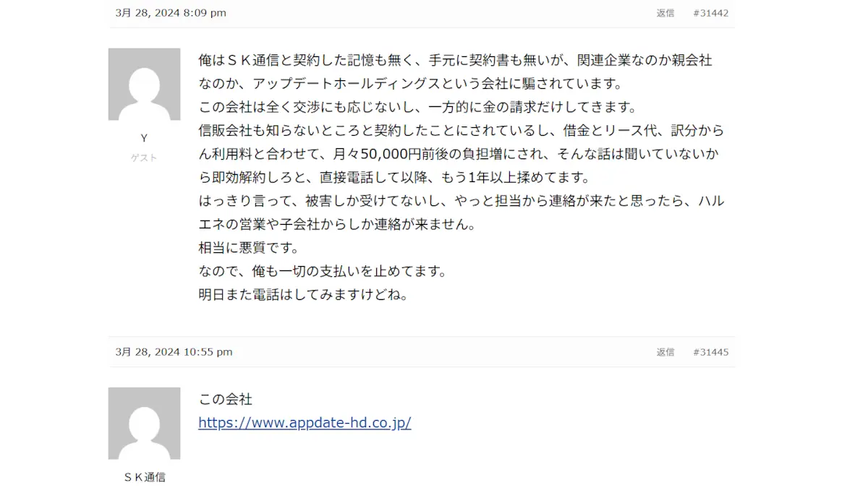Open the permalink #31442

click(x=710, y=13)
